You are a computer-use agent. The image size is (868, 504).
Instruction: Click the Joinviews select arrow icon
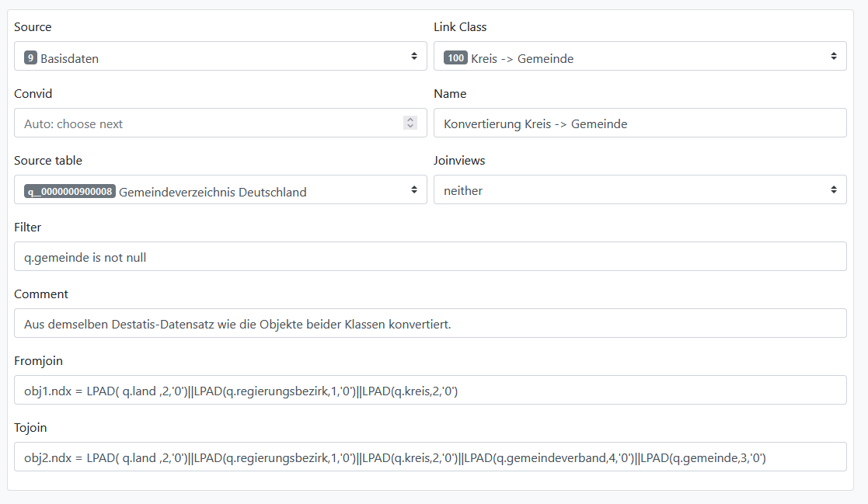tap(833, 190)
